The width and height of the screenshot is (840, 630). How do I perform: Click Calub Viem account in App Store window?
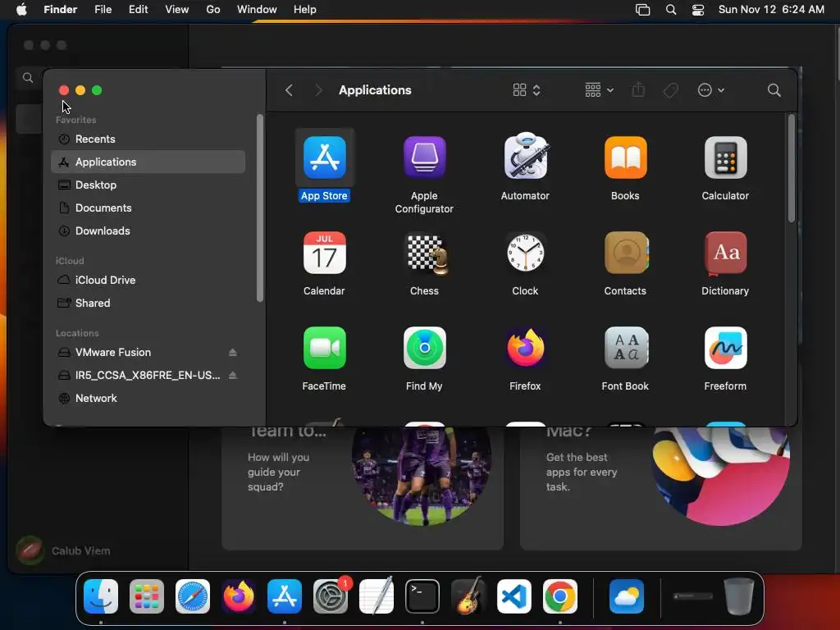(x=63, y=550)
